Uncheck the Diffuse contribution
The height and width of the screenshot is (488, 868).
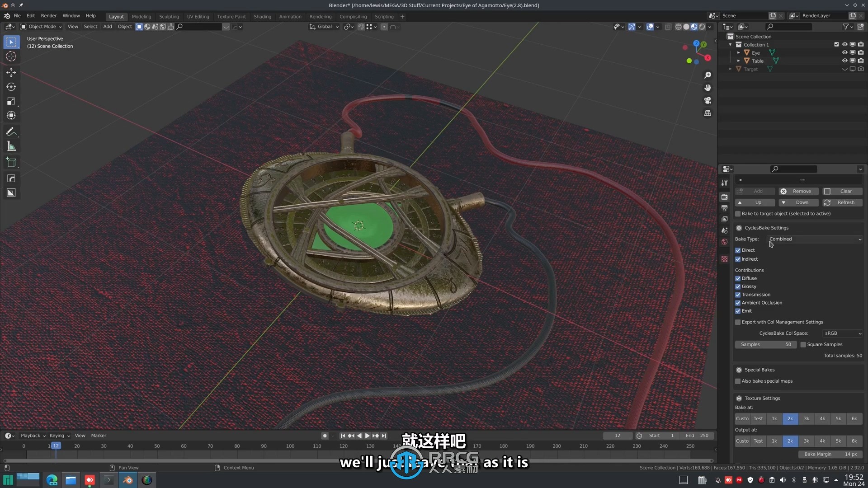[738, 278]
